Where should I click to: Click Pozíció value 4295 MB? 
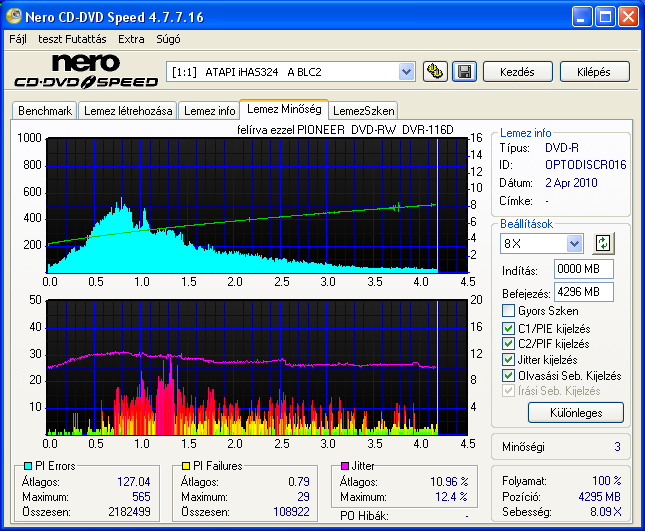(x=599, y=497)
